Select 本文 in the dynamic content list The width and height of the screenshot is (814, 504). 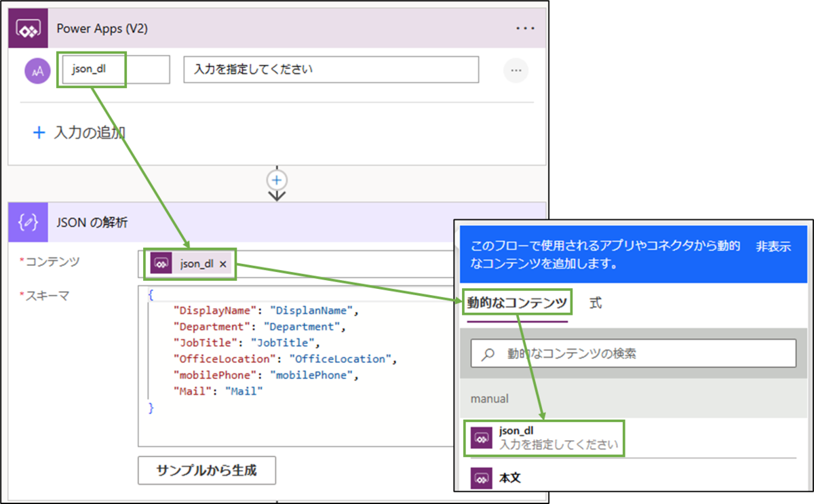[x=634, y=478]
